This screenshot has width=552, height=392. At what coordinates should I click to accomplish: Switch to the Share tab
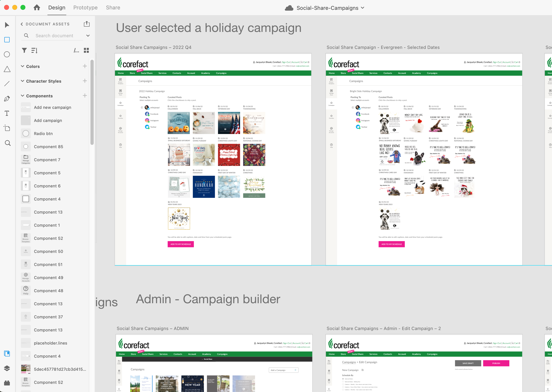point(113,8)
